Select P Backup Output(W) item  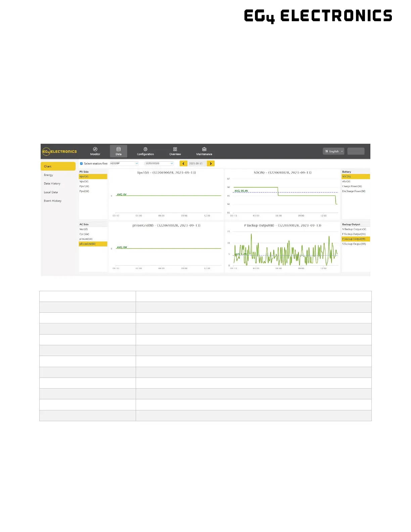point(356,239)
